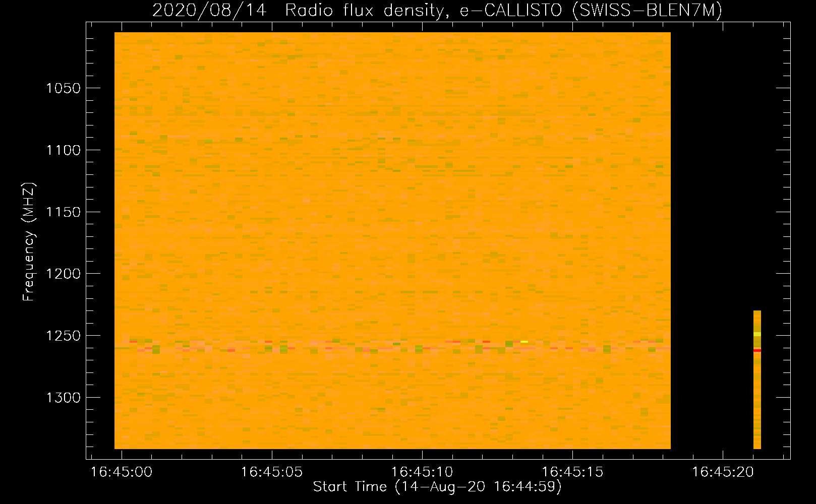This screenshot has width=816, height=504.
Task: Click the 'Start Time (14-Aug-20 16:44:59)' label
Action: coord(437,486)
